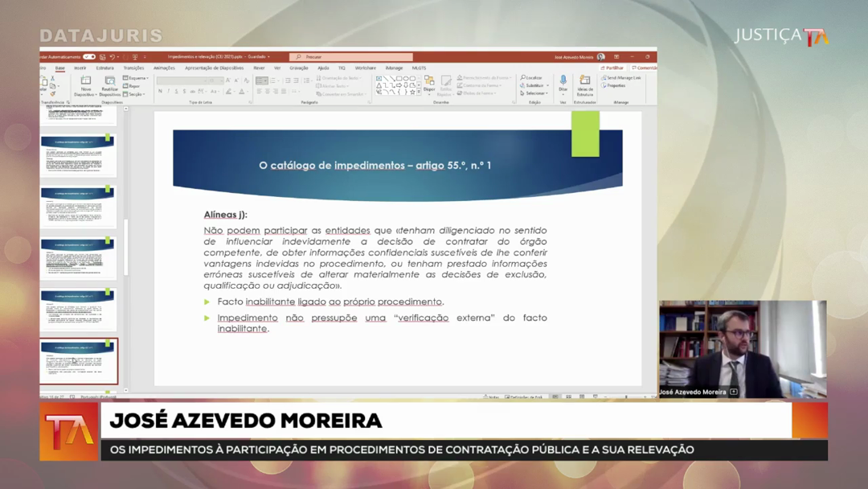Click the Reutilizar Diapositivos icon
The image size is (868, 489).
[109, 83]
